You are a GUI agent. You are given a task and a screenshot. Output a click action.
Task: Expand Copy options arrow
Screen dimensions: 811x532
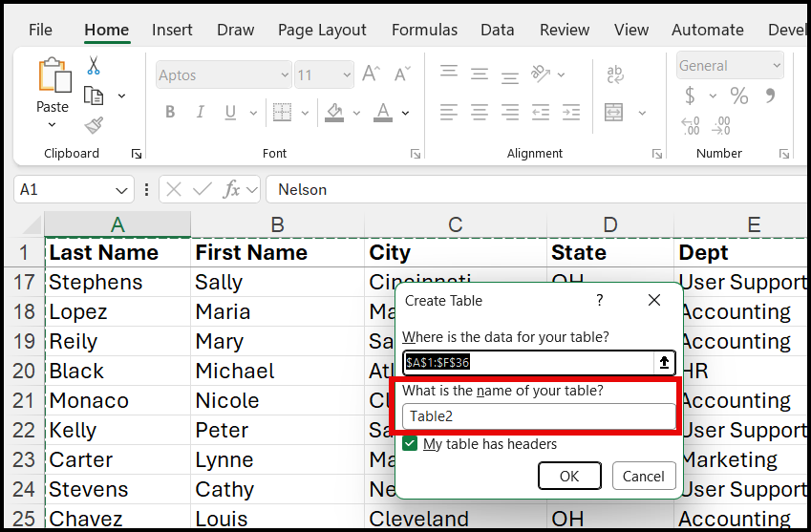click(x=121, y=96)
